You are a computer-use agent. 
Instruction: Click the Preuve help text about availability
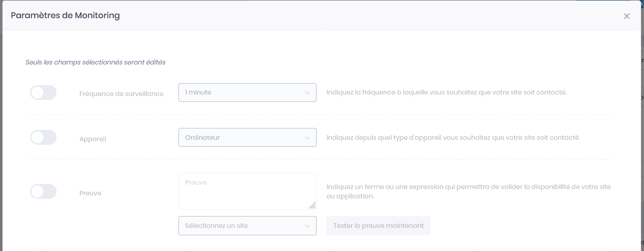468,191
